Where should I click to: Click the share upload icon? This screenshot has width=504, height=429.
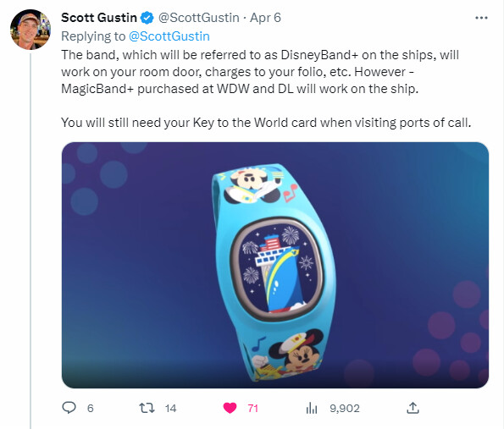tap(413, 408)
